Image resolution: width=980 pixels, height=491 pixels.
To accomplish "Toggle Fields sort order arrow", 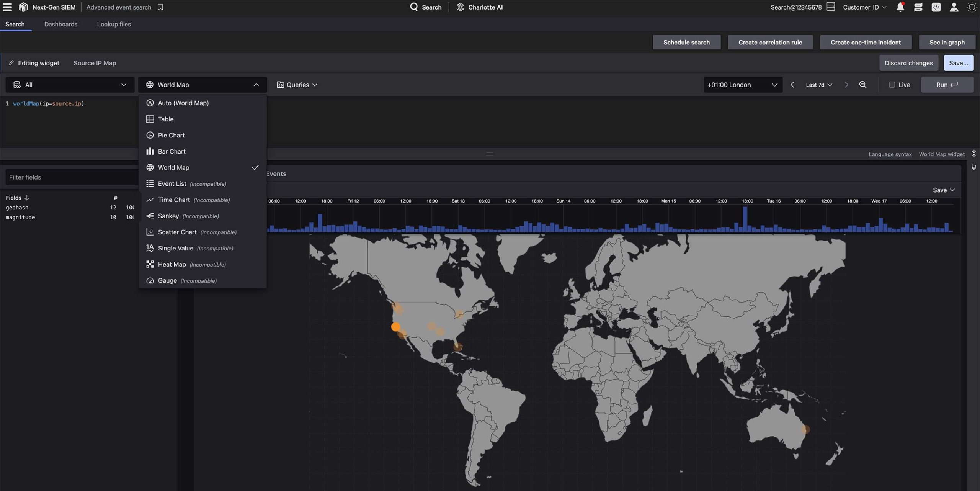I will 27,198.
